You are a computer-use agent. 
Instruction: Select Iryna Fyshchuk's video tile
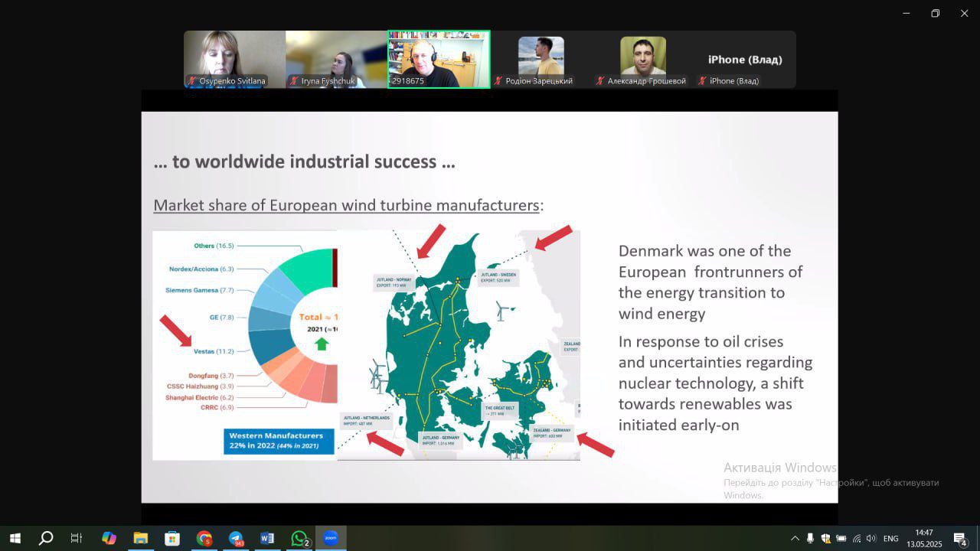(x=336, y=60)
